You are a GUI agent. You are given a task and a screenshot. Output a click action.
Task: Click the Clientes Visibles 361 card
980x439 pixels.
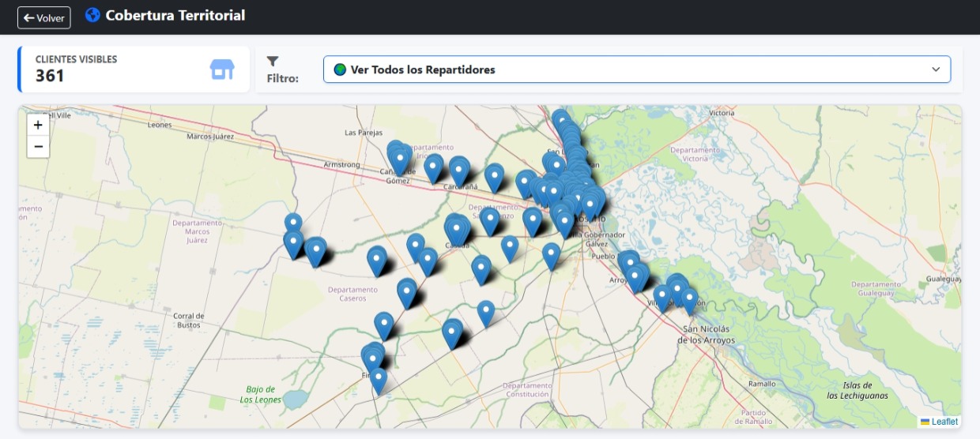pos(134,69)
